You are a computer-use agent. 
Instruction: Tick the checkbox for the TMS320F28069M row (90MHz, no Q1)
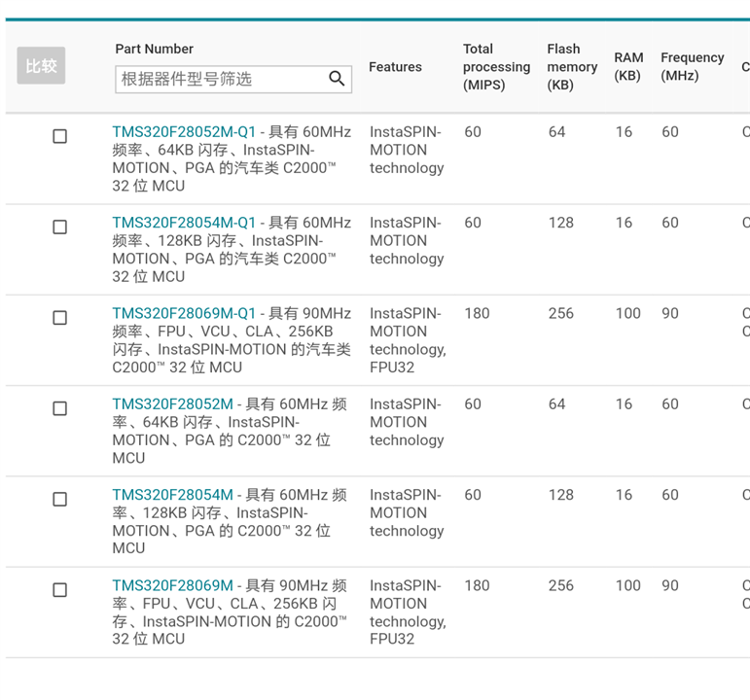click(x=59, y=590)
